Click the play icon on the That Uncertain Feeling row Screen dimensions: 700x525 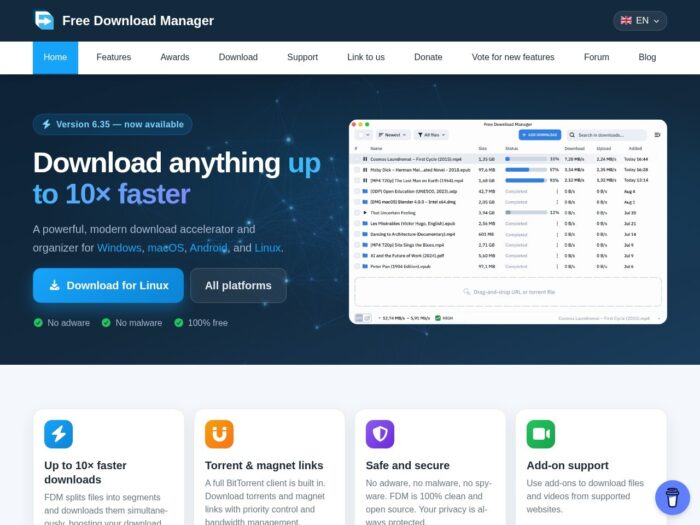(365, 213)
